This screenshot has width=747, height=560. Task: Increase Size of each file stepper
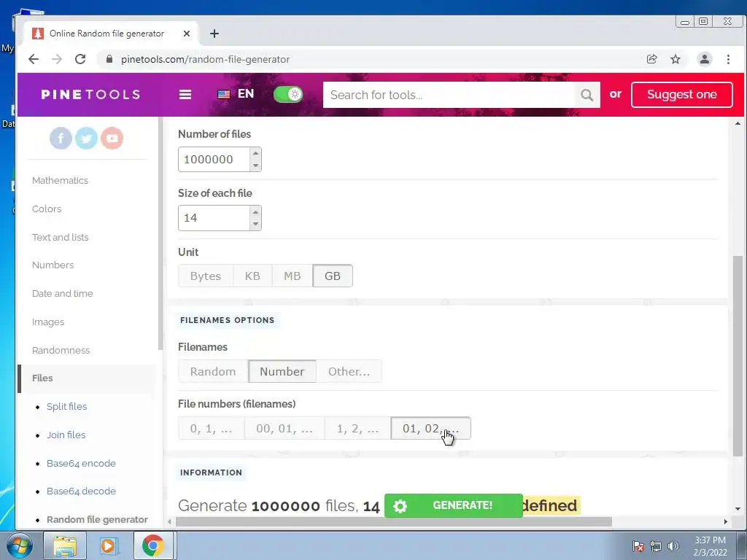pyautogui.click(x=255, y=212)
